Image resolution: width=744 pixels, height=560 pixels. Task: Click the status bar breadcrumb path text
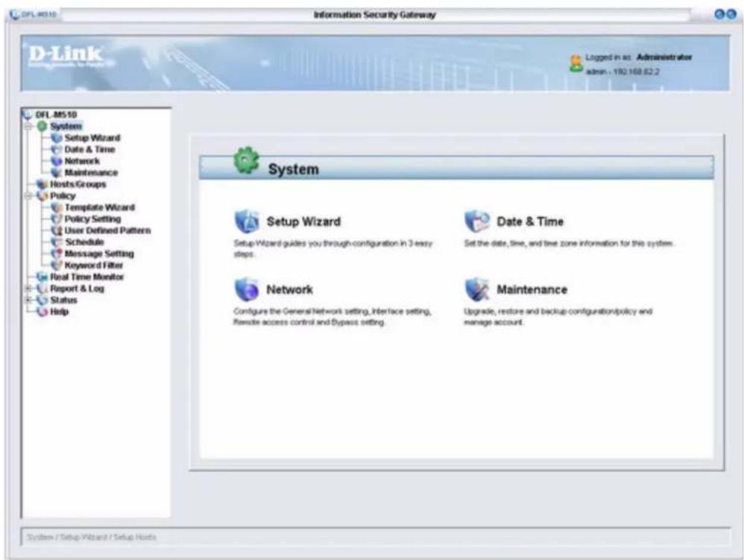[x=92, y=537]
